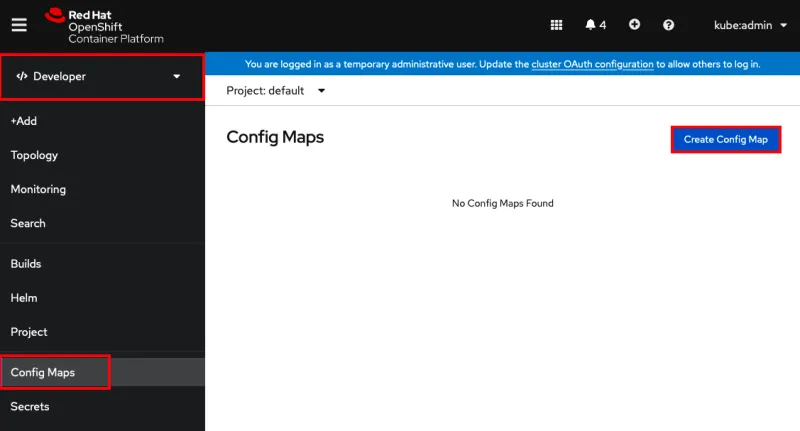This screenshot has width=800, height=431.
Task: Expand the Project: default selector
Action: click(x=276, y=91)
